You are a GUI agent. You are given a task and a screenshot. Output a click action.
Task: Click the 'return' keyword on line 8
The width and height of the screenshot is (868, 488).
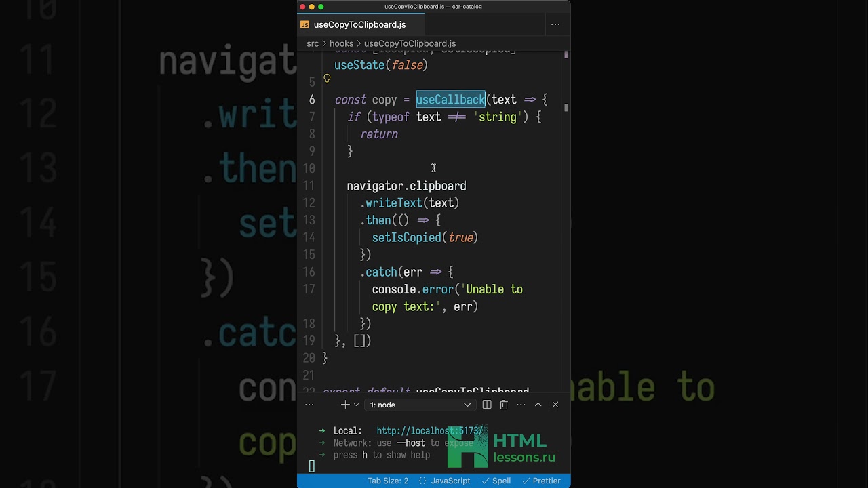tap(379, 134)
